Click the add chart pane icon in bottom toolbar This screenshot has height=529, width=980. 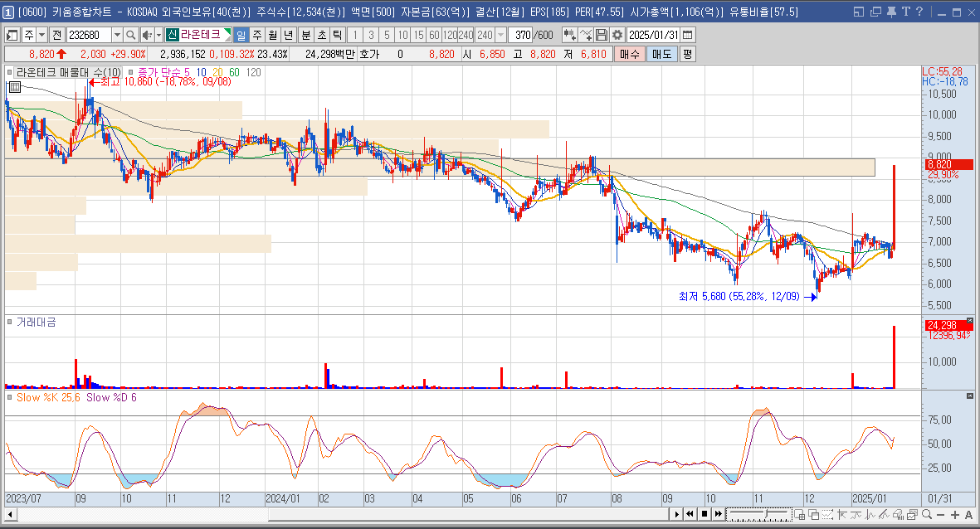pos(799,515)
